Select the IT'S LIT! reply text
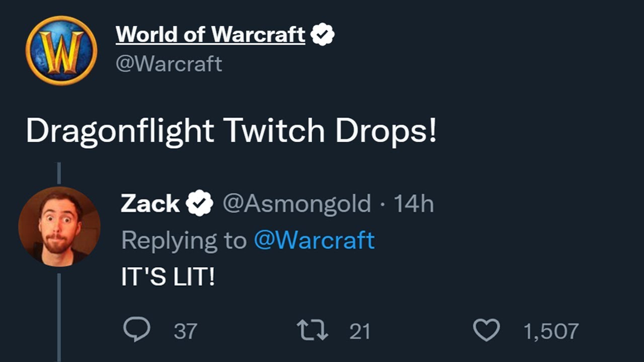The image size is (644, 362). click(x=168, y=277)
